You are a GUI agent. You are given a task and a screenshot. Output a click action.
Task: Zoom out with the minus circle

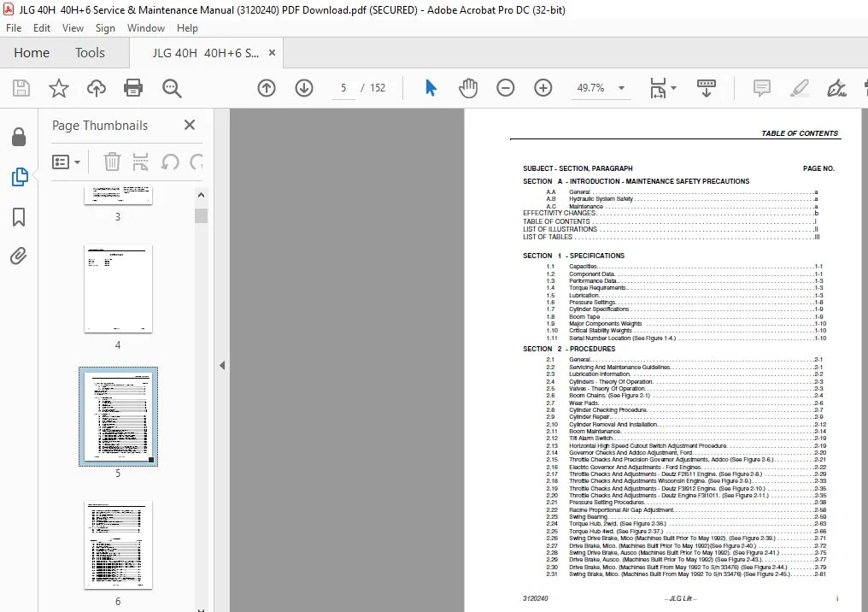tap(506, 88)
